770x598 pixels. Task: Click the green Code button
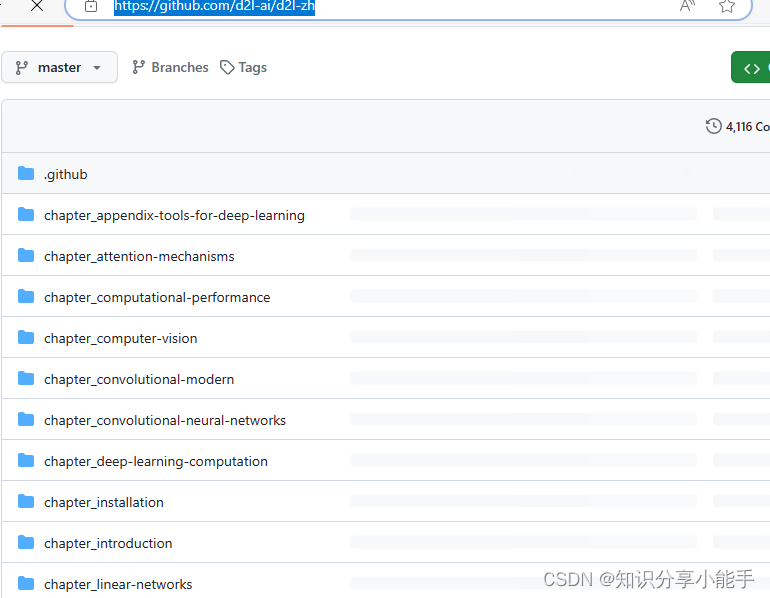click(x=750, y=67)
